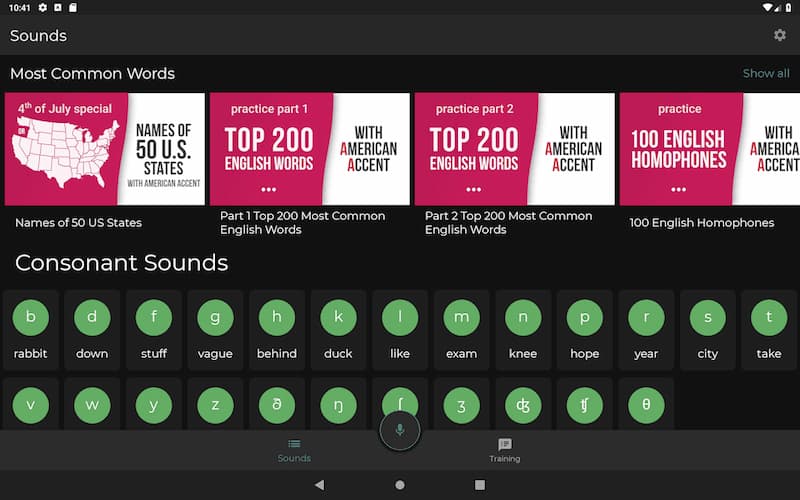
Task: Open the settings gear icon
Action: tap(779, 35)
